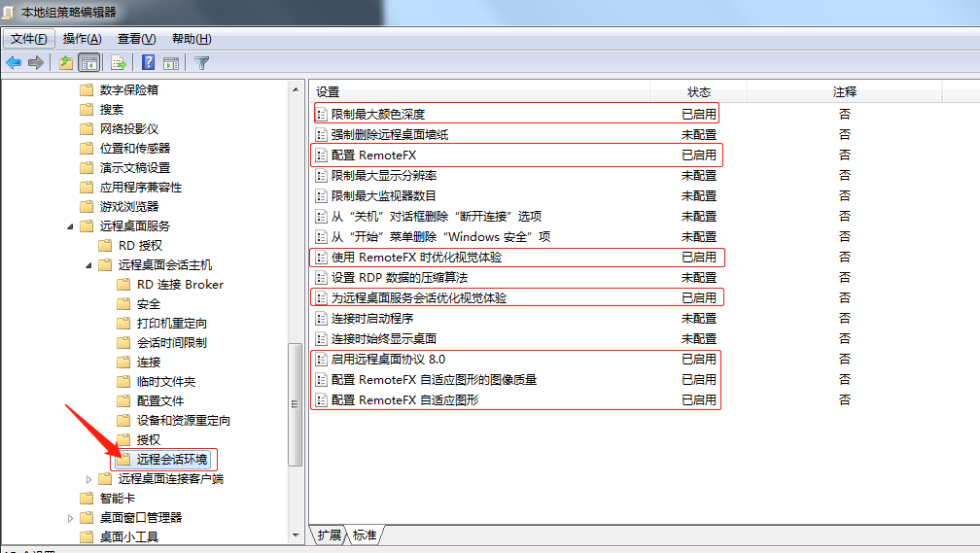Click the policy icon beside 配置 RemoteFX 自适应图形
The image size is (980, 553).
(x=321, y=399)
